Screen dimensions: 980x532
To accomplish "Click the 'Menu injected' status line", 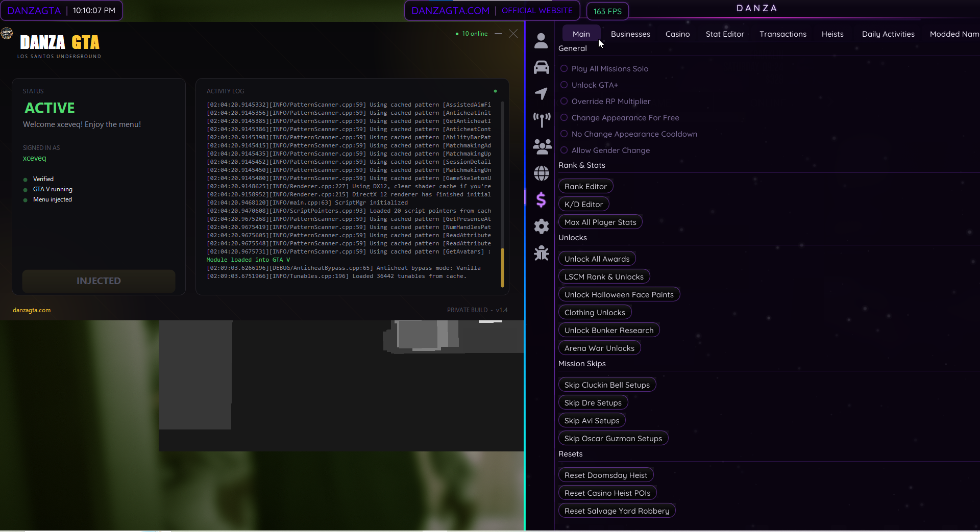I will click(47, 199).
